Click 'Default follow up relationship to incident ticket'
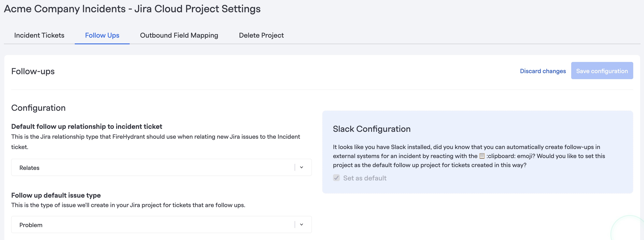644x240 pixels. click(87, 126)
